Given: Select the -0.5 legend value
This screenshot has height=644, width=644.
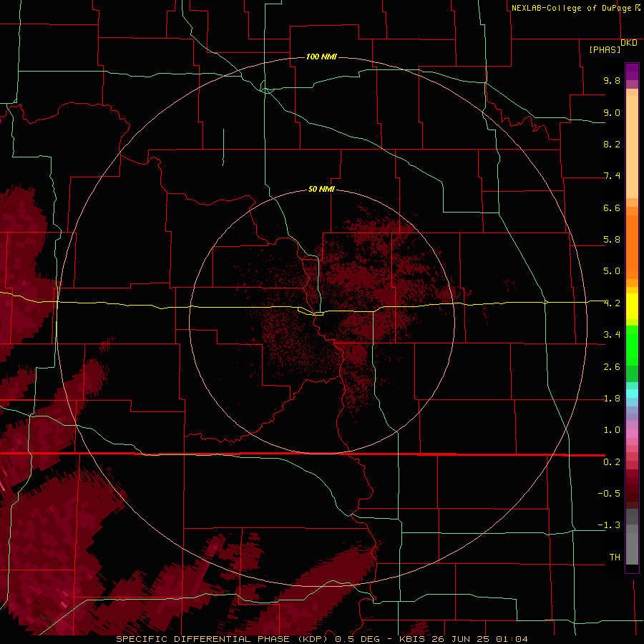Looking at the screenshot, I should click(609, 494).
